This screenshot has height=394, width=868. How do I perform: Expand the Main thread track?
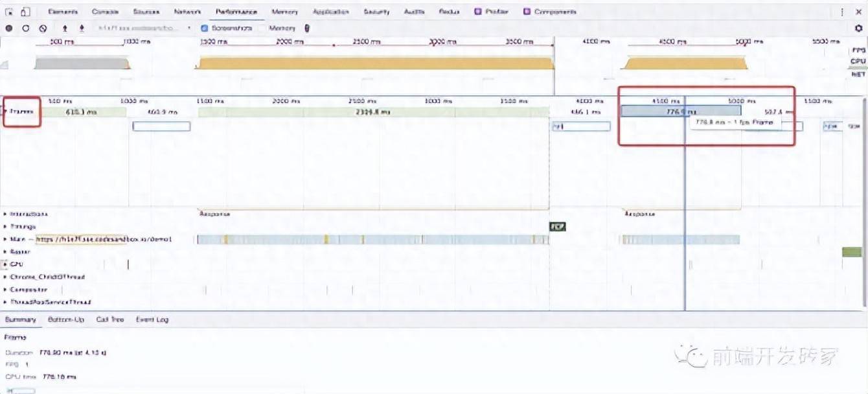(6, 239)
